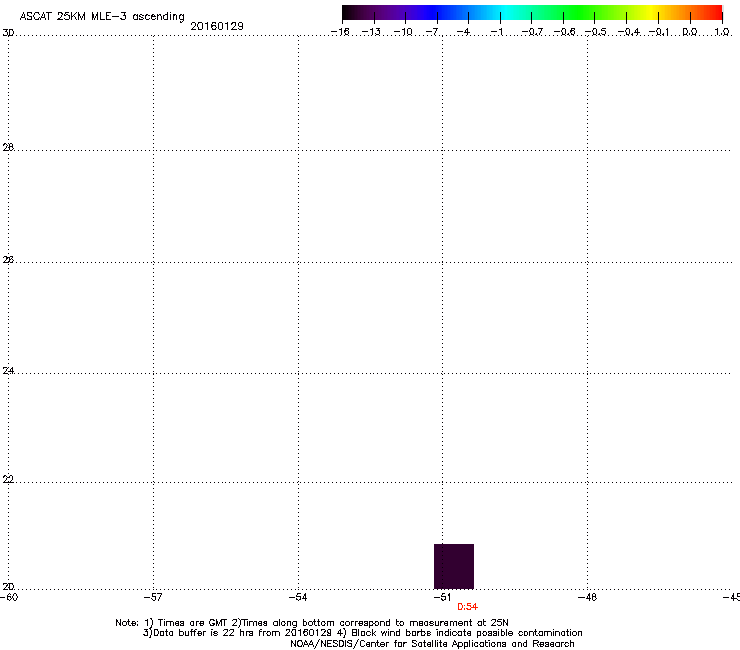
Task: Click the 1.0 color bar label
Action: pyautogui.click(x=722, y=32)
